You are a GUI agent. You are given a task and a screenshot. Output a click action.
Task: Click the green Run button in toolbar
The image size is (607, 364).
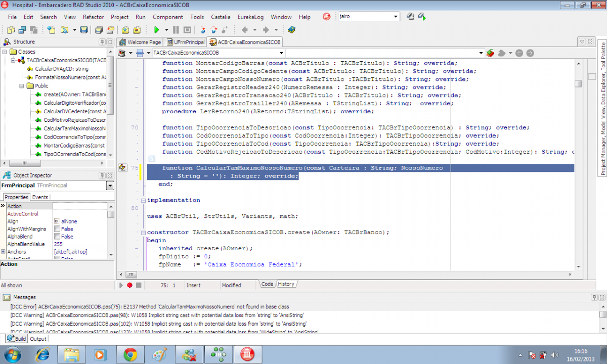point(156,30)
